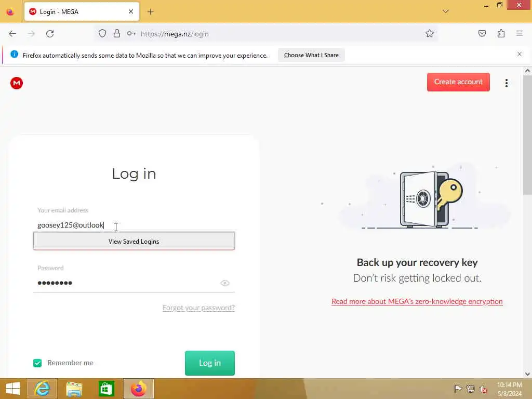Image resolution: width=532 pixels, height=399 pixels.
Task: Click the muted volume tray icon
Action: tap(483, 389)
